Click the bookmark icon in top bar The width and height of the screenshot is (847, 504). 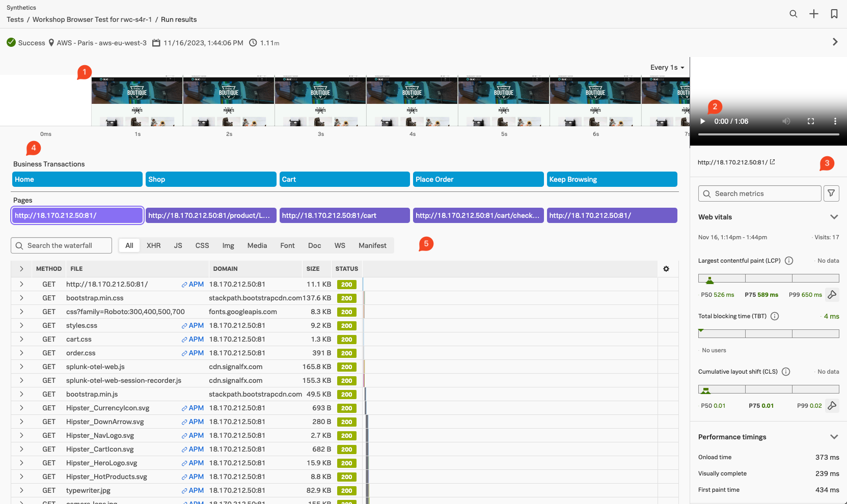pyautogui.click(x=834, y=14)
